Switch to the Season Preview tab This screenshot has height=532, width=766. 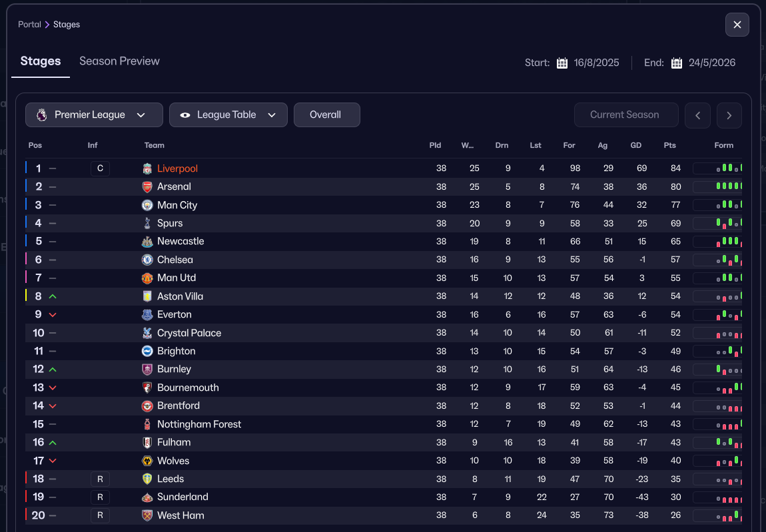(119, 61)
